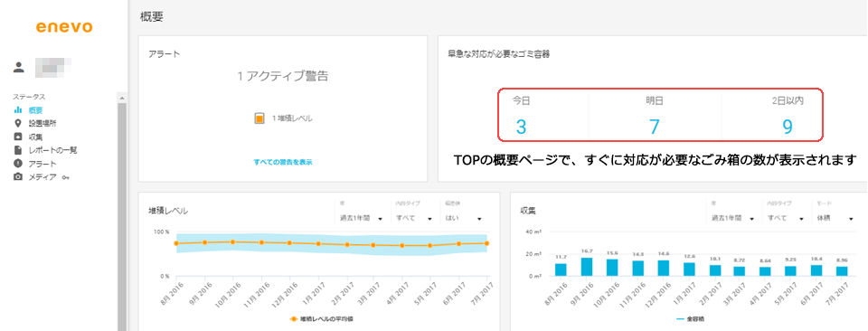Click the 7月 2017 point on line chart
868x331 pixels.
[487, 243]
